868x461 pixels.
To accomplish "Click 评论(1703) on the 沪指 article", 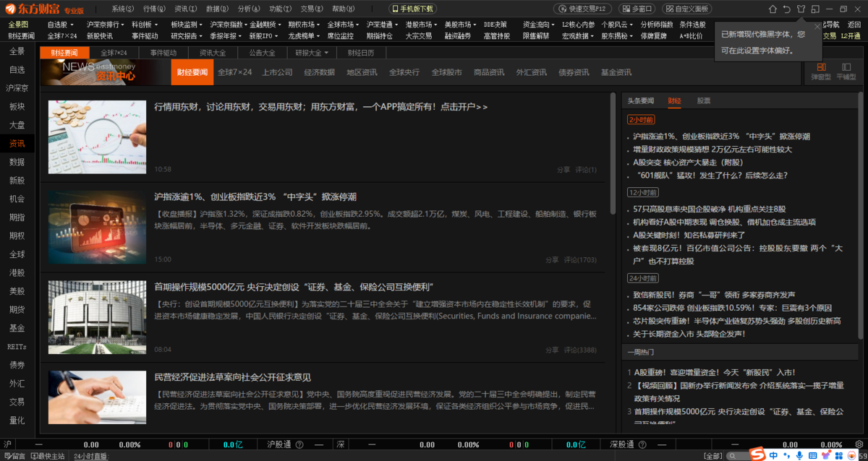I will (x=580, y=259).
